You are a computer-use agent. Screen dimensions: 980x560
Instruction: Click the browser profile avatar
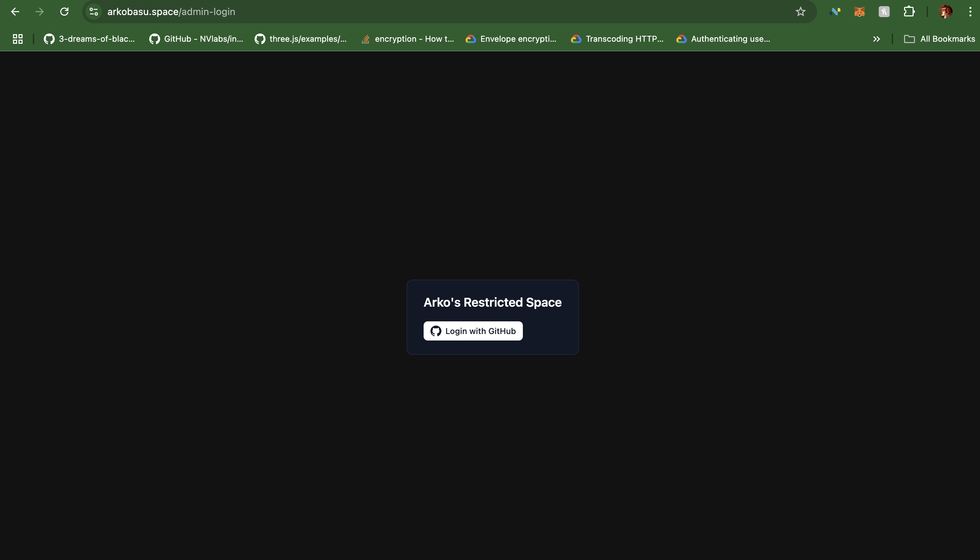(945, 12)
